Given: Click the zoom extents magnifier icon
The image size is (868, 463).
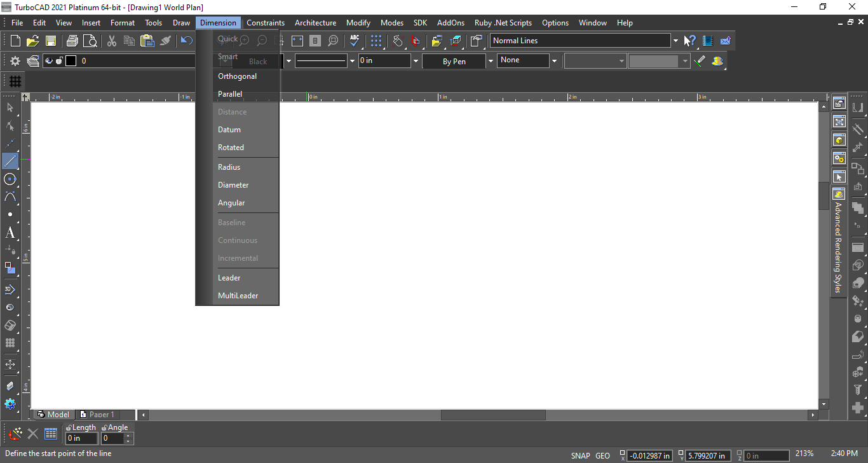Looking at the screenshot, I should pyautogui.click(x=333, y=41).
